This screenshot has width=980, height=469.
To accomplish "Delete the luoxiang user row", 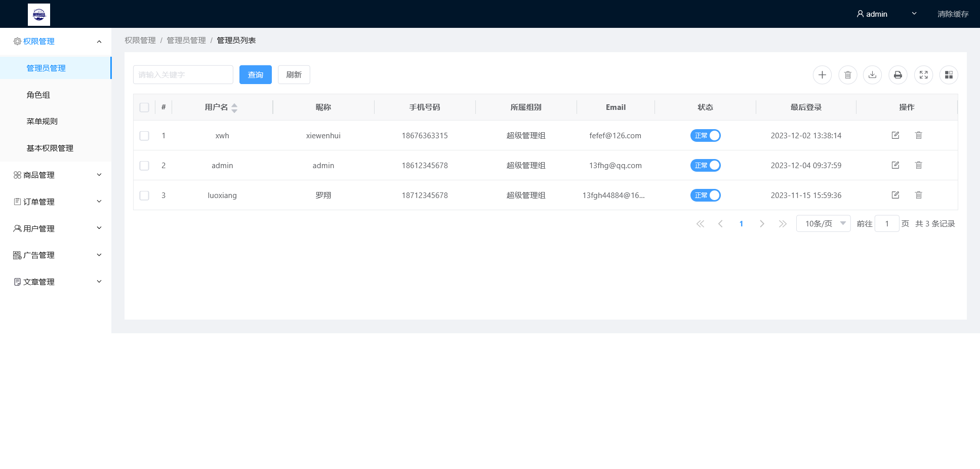I will 918,195.
